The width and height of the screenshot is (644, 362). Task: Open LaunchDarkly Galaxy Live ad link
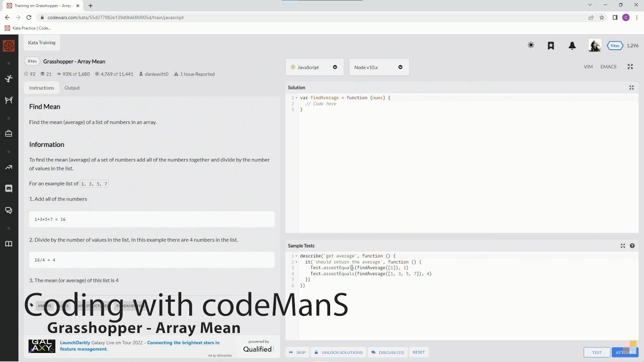[139, 346]
